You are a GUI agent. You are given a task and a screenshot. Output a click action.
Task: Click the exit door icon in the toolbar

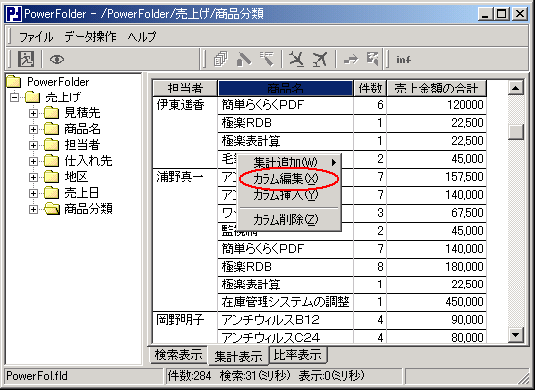[x=26, y=59]
